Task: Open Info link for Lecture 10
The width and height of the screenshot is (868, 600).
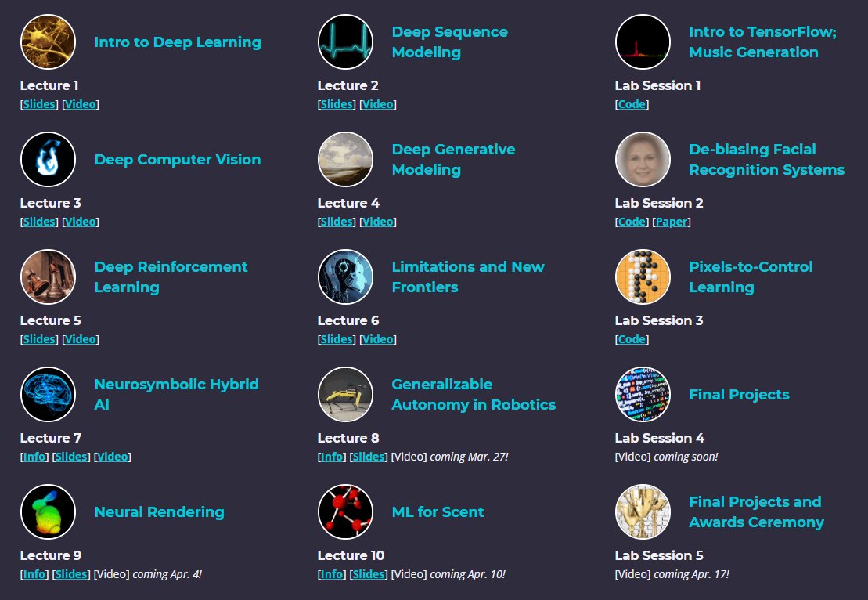Action: [x=332, y=574]
